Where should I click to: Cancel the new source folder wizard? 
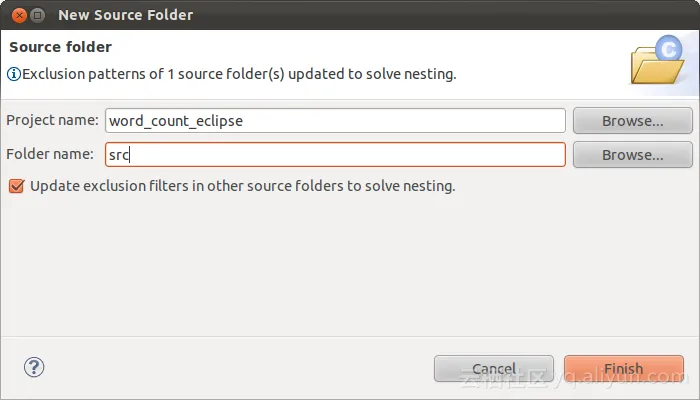(493, 368)
